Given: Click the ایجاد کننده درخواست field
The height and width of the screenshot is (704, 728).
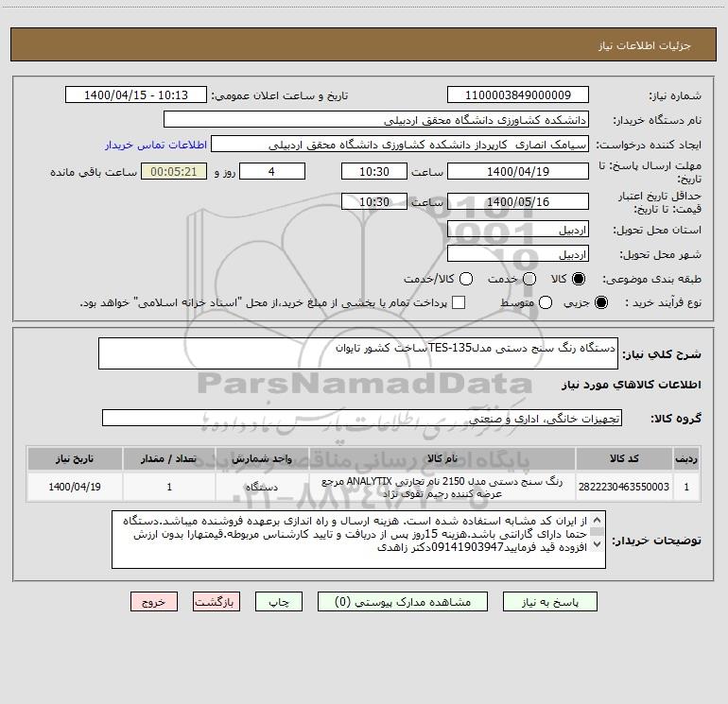Looking at the screenshot, I should (x=400, y=144).
